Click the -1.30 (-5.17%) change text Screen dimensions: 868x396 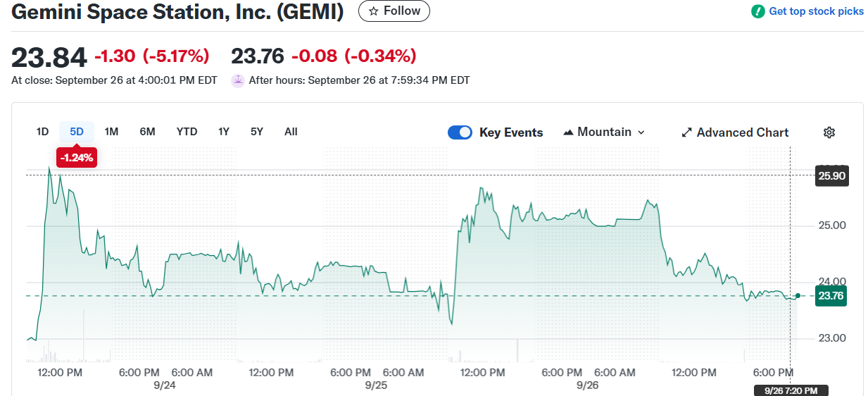tap(151, 56)
